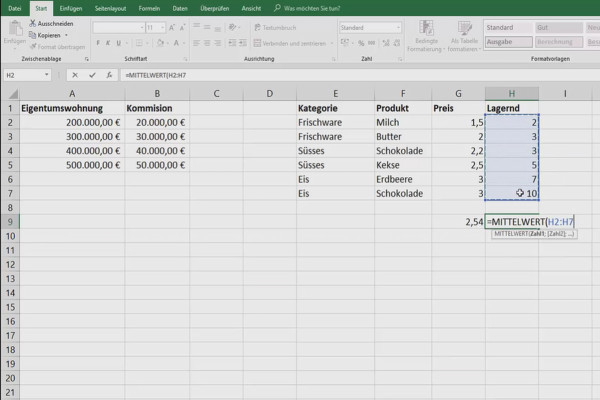Viewport: 600px width, 400px height.
Task: Click the align right icon
Action: [x=217, y=43]
